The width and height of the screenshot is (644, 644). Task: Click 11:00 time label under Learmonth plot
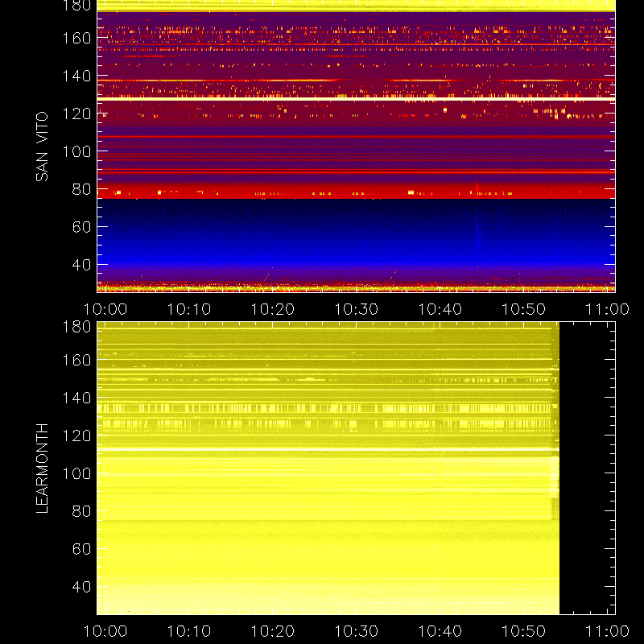coord(607,631)
